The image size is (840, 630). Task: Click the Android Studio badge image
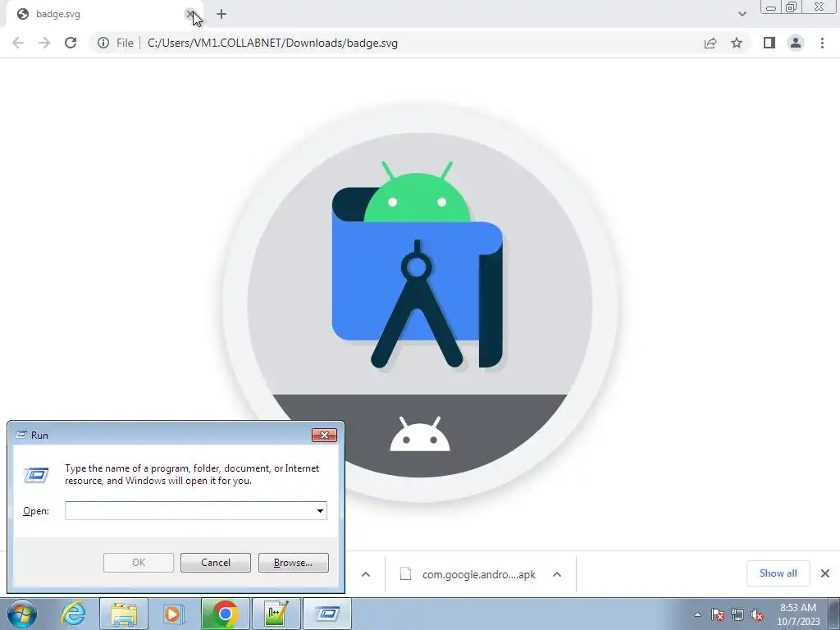click(x=420, y=304)
